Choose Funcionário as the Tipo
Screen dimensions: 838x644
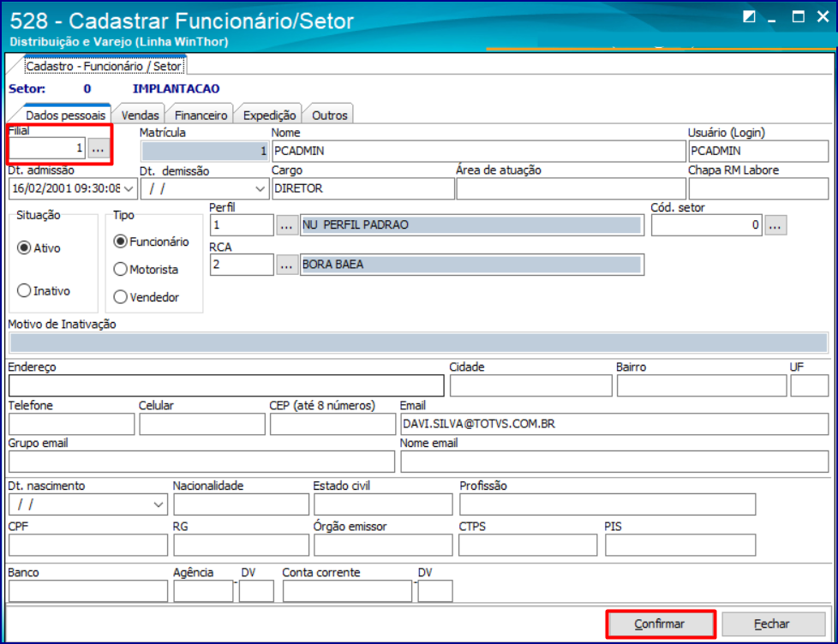[x=121, y=241]
